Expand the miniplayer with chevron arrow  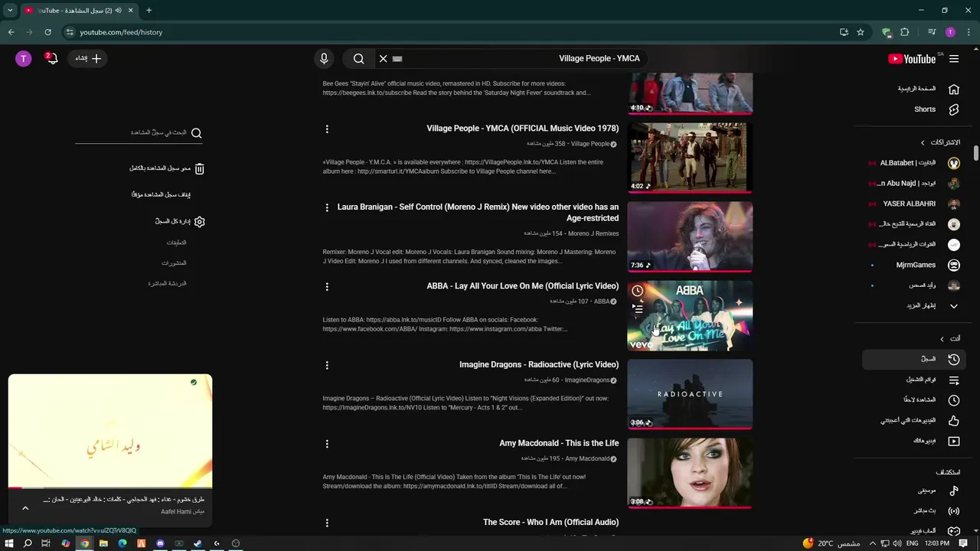[25, 508]
